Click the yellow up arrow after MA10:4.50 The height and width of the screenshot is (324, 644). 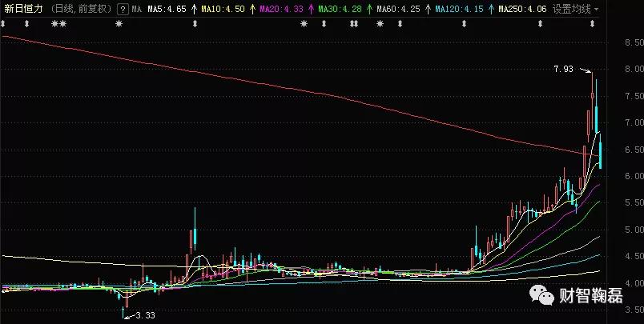point(252,9)
